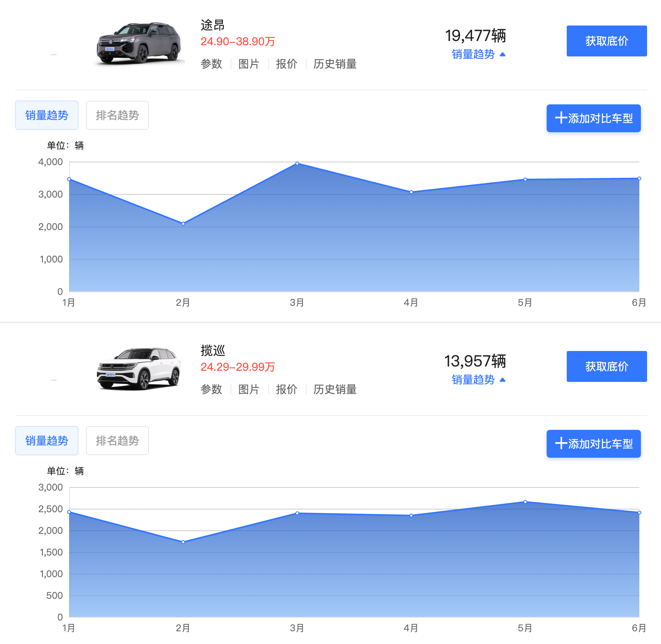Add comparison model in 揽巡 chart
Screen dimensions: 661x644
593,444
